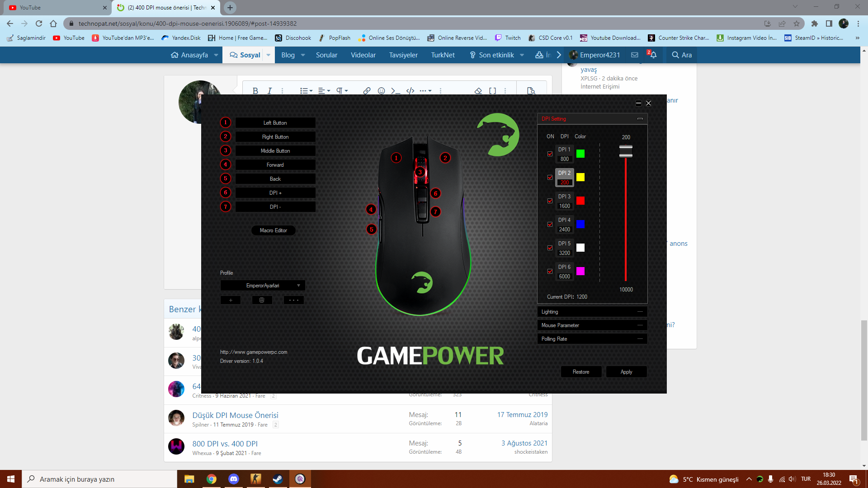Open Discord from the taskbar
Screen dimensions: 868x488
pyautogui.click(x=233, y=479)
